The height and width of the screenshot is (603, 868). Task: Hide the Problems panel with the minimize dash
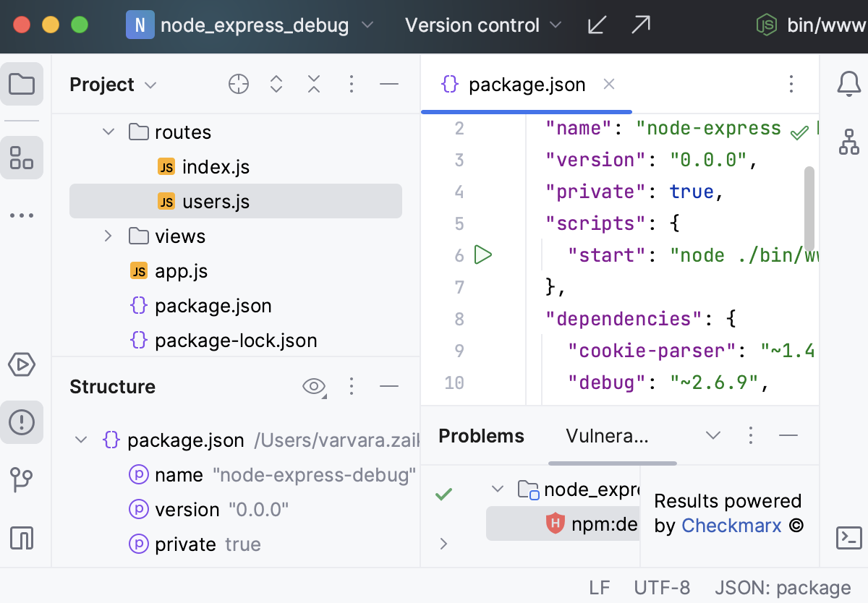[788, 435]
